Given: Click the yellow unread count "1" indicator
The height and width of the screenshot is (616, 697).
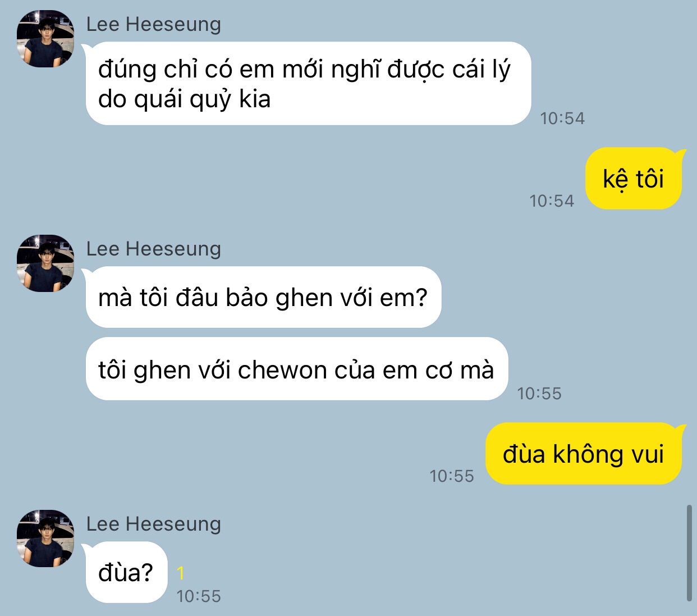Looking at the screenshot, I should [x=181, y=573].
